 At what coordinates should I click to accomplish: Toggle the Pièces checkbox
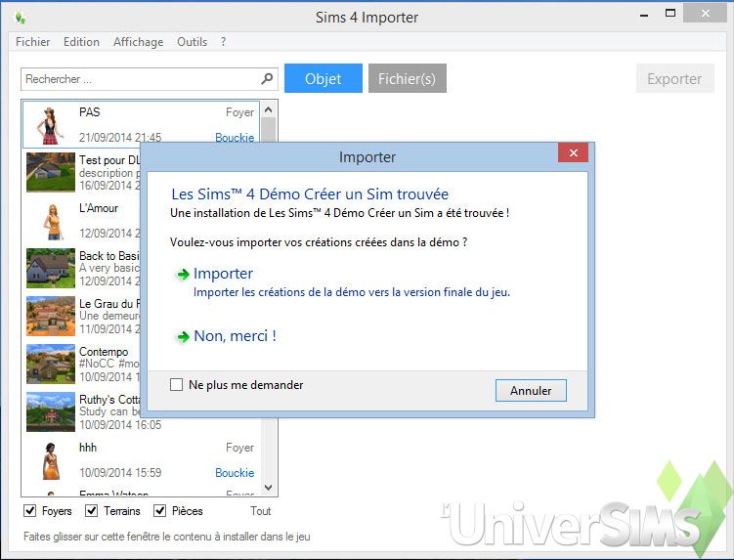pos(159,510)
